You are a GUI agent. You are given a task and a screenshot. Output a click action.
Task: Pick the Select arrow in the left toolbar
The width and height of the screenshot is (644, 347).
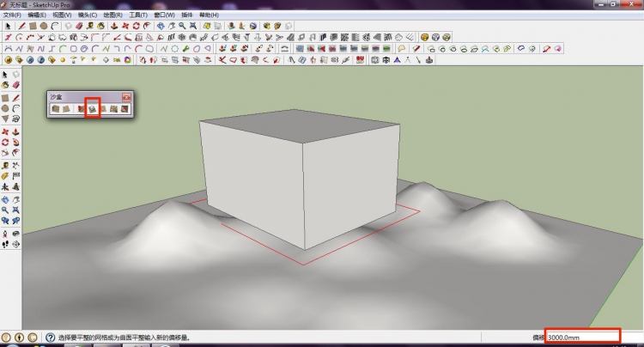(x=5, y=75)
